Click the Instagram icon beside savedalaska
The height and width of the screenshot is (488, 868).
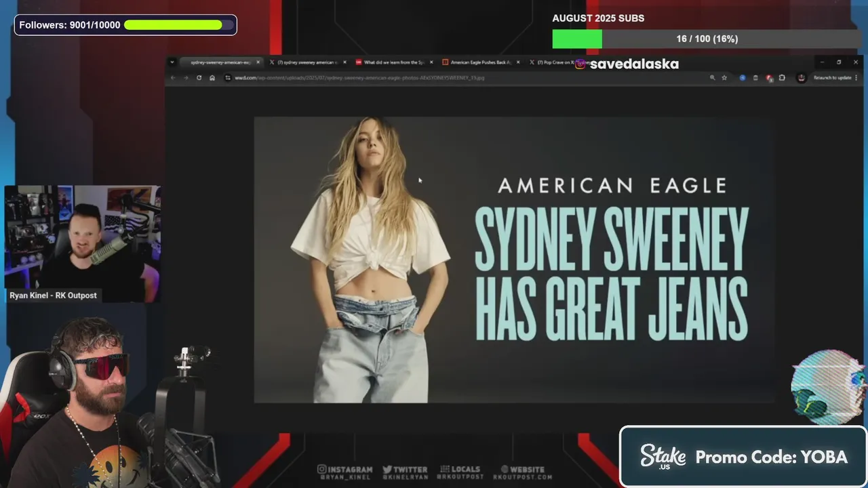point(580,64)
